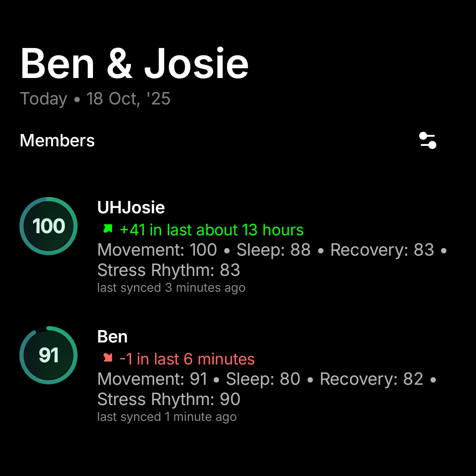This screenshot has height=476, width=476.
Task: Click the +41 in last 13 hours text
Action: click(x=212, y=230)
